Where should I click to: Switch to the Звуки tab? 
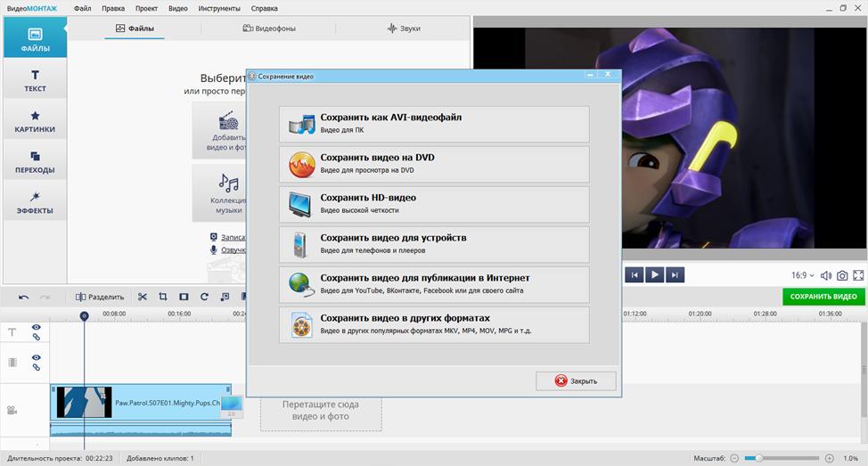tap(404, 29)
